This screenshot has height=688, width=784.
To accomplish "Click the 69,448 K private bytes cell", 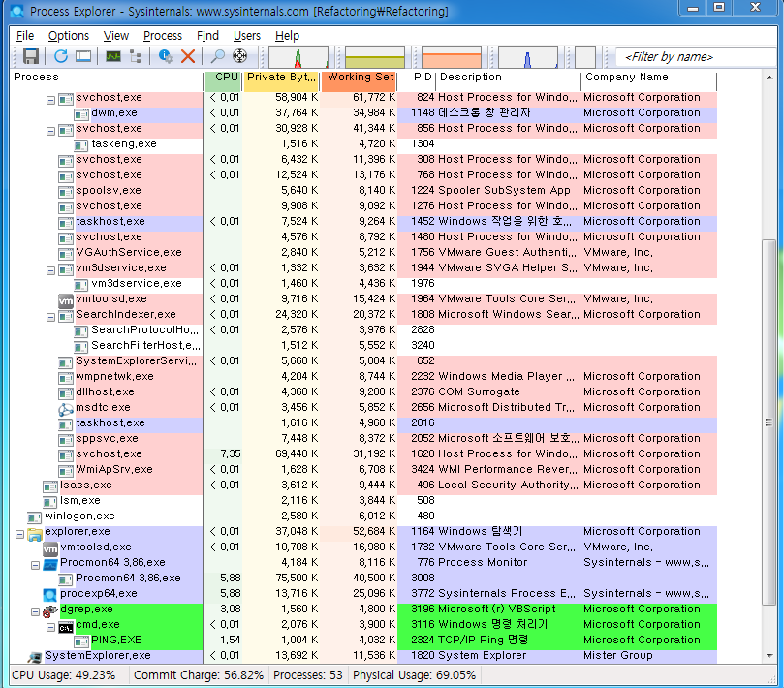I will point(297,454).
